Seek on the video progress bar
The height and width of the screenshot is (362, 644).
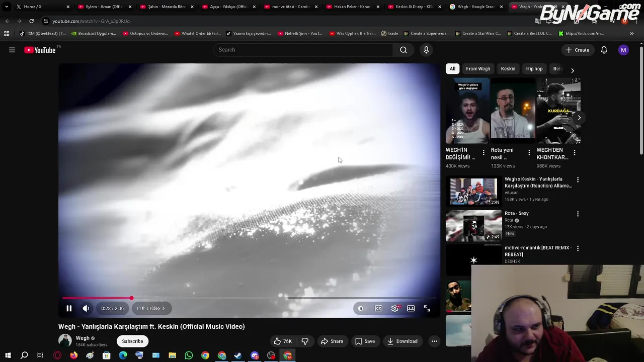click(249, 298)
